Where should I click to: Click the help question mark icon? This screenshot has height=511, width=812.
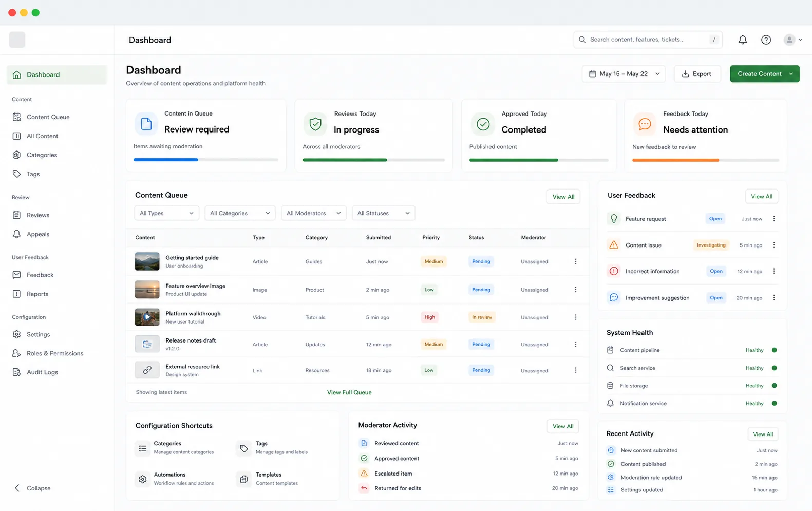766,40
